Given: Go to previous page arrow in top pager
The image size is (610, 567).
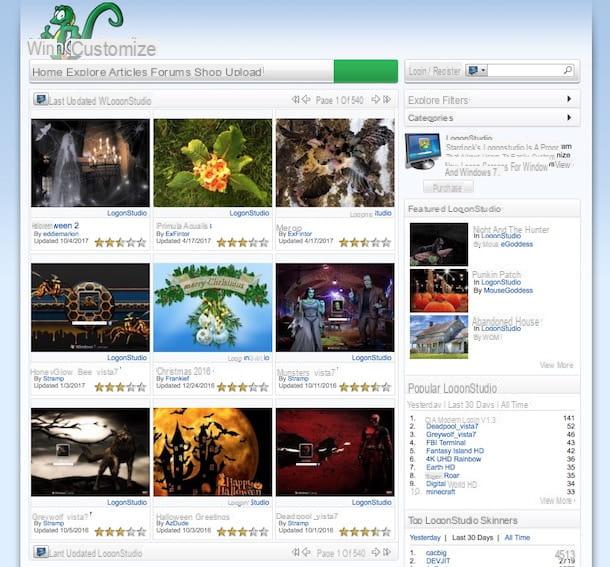Looking at the screenshot, I should click(x=306, y=100).
